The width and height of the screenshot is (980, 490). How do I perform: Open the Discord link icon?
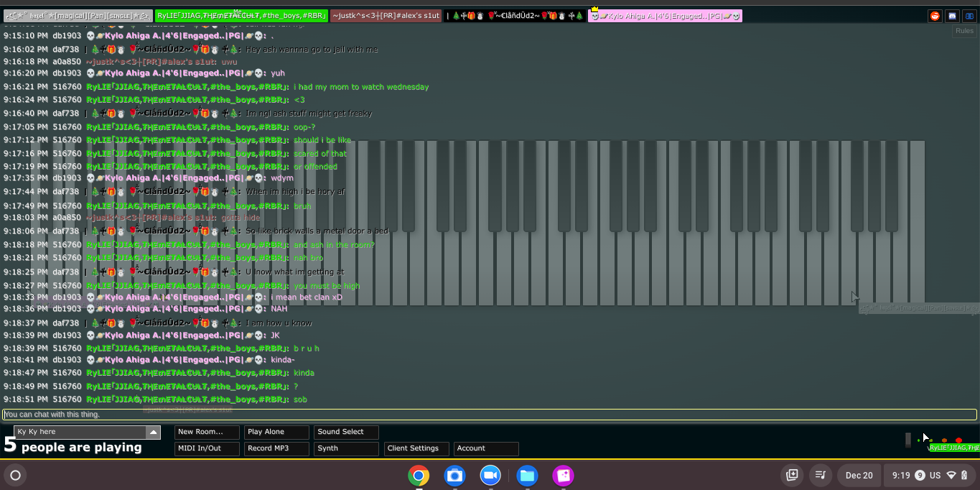click(952, 16)
